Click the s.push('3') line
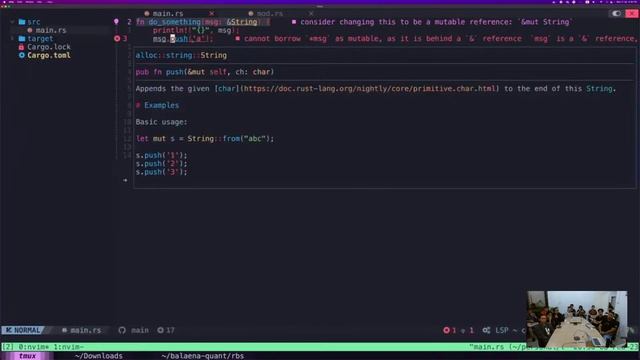 tap(161, 172)
